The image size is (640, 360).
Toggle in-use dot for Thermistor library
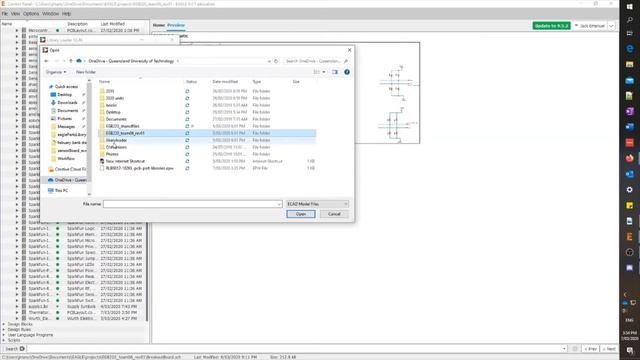pos(58,312)
